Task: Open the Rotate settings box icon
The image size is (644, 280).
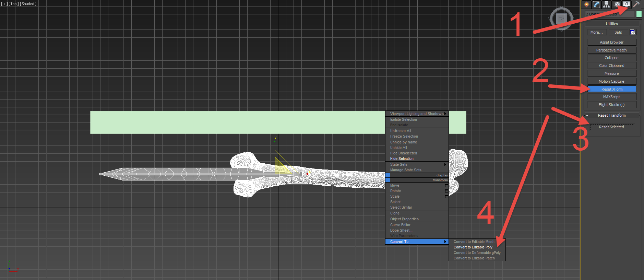Action: point(446,191)
